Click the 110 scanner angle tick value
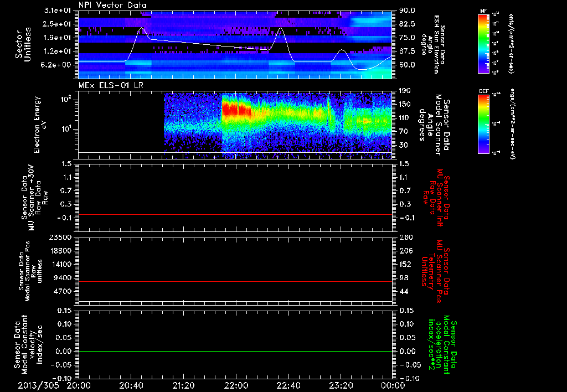 pos(405,118)
